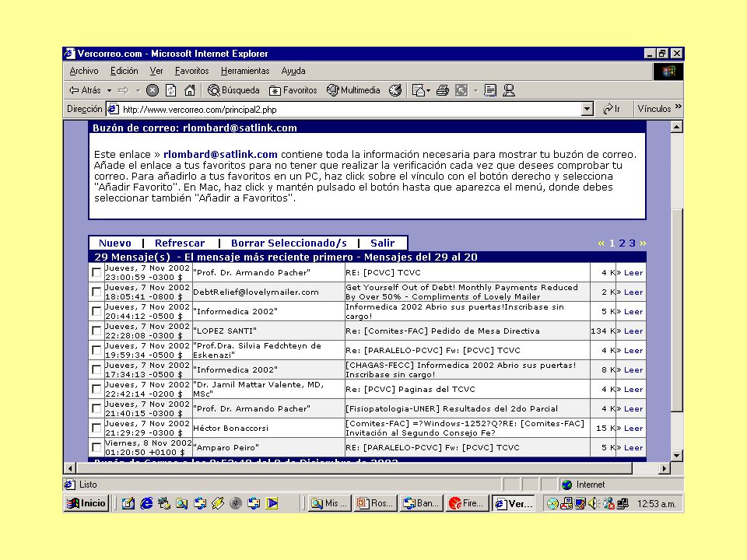This screenshot has width=747, height=560.
Task: Click Leer for the LOPEZ SANTI message
Action: pos(633,331)
